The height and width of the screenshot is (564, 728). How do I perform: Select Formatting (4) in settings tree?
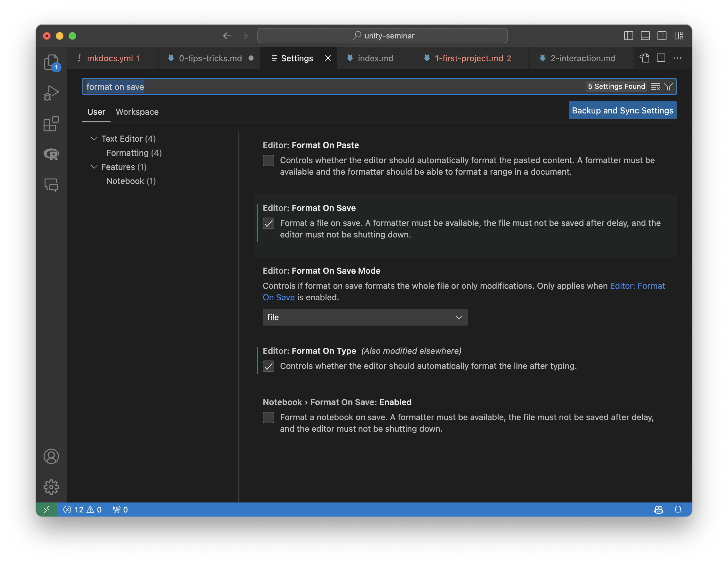(134, 153)
